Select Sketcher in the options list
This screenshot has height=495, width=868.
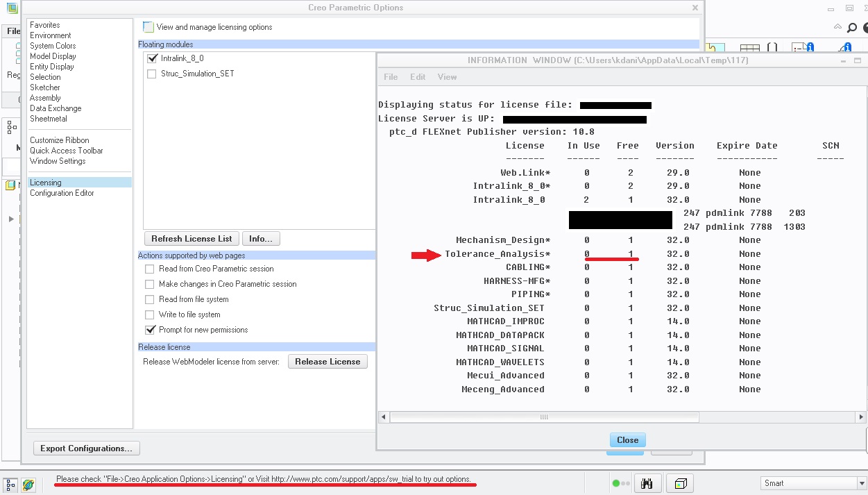[45, 87]
